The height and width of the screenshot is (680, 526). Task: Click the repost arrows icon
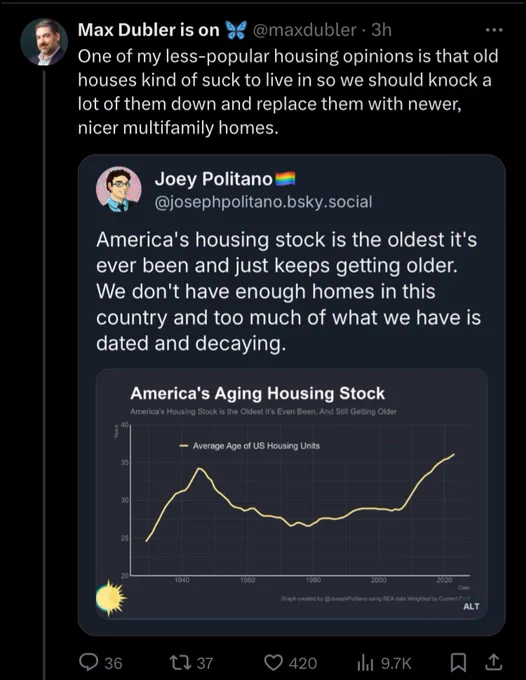tap(181, 662)
